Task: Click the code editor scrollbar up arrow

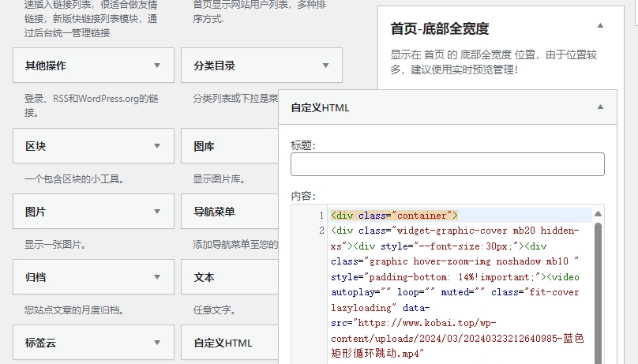Action: [x=599, y=214]
